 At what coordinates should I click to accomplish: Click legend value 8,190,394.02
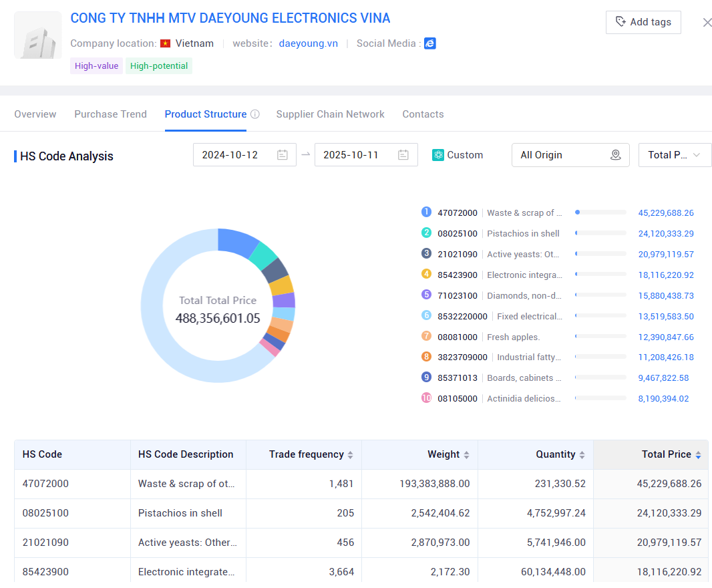(x=663, y=398)
